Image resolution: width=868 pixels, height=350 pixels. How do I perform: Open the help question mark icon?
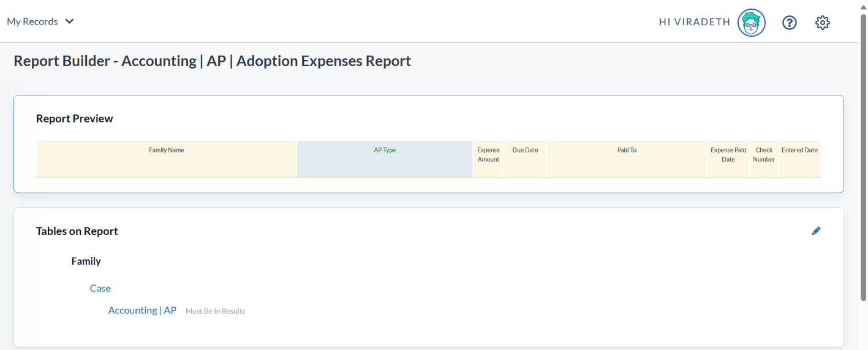(790, 23)
